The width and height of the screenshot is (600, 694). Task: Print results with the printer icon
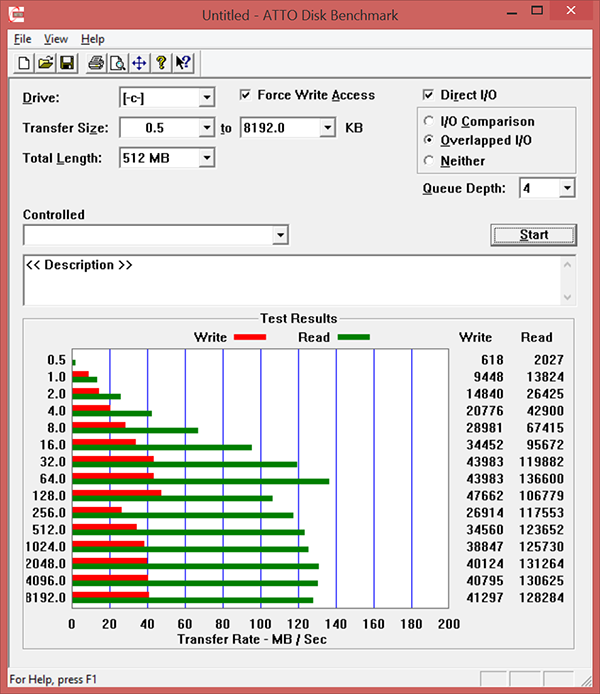(96, 63)
